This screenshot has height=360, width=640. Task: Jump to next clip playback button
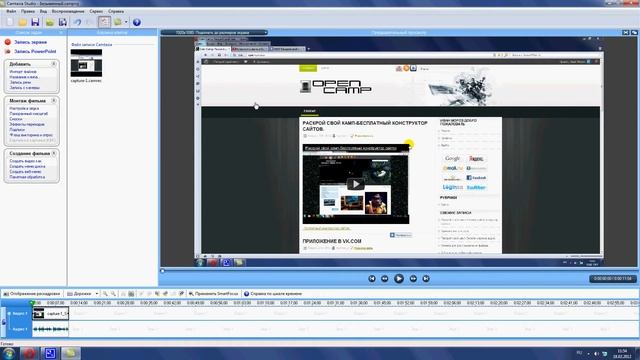point(426,279)
